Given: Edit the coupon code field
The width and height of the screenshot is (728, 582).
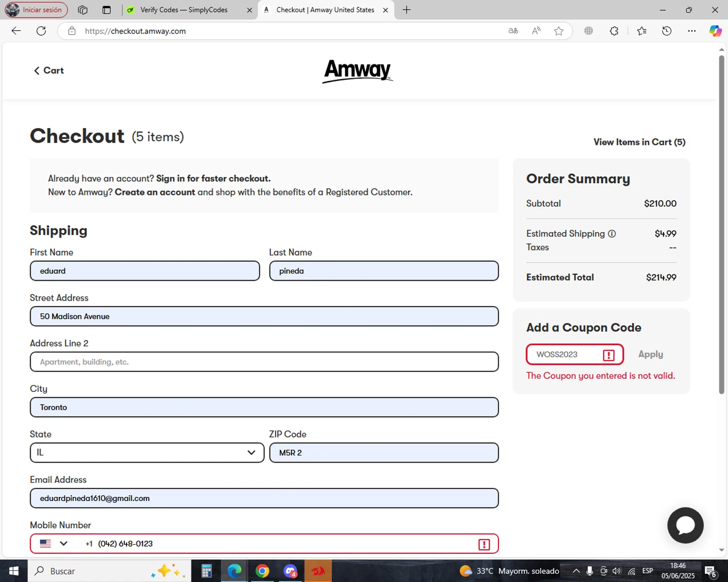Looking at the screenshot, I should pyautogui.click(x=575, y=355).
